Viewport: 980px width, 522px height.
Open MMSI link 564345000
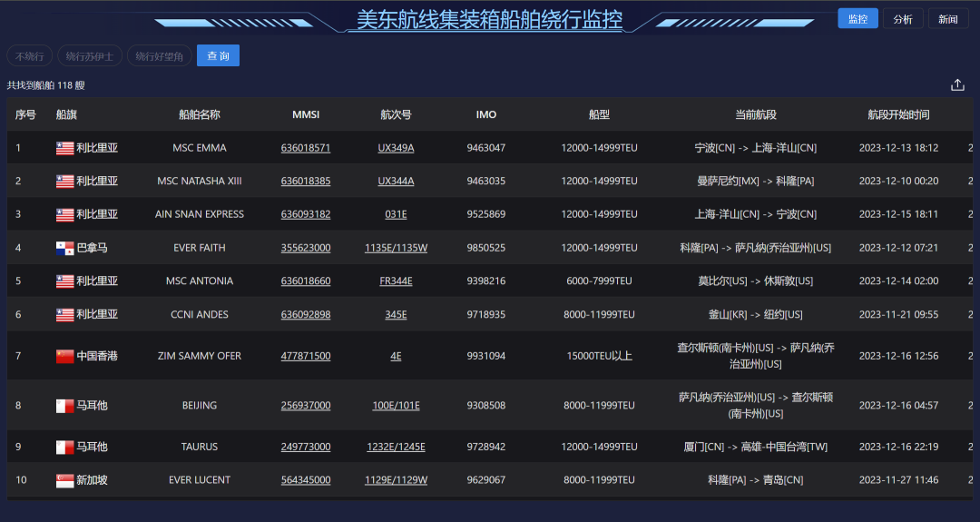tap(306, 480)
